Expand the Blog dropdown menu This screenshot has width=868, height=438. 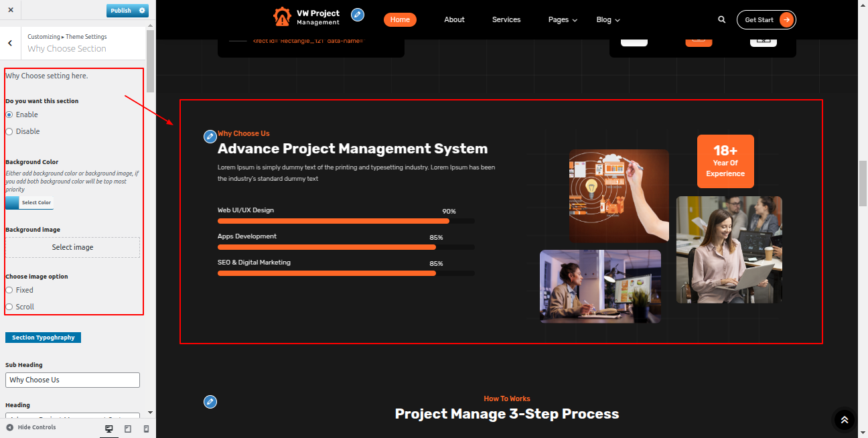coord(607,20)
